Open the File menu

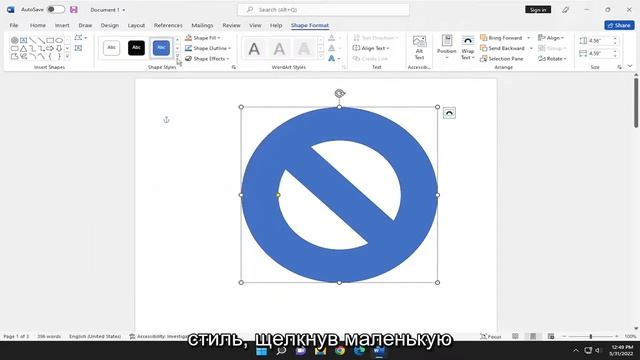point(14,25)
